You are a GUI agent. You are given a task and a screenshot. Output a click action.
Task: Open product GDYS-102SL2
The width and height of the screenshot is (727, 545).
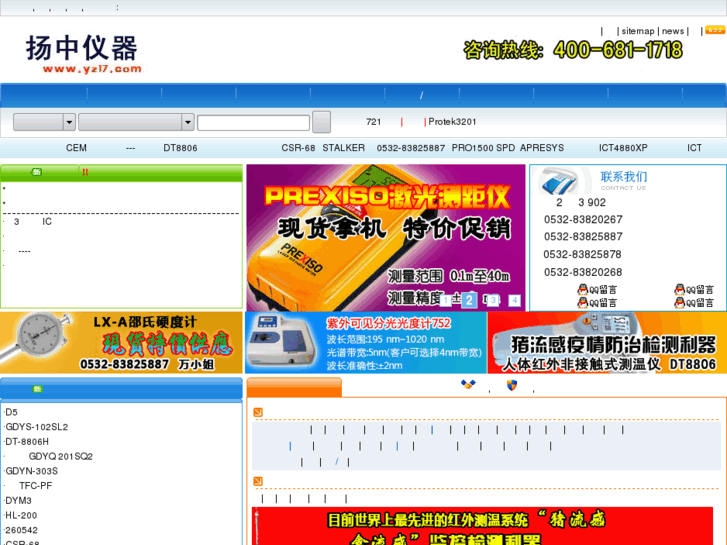tap(37, 427)
